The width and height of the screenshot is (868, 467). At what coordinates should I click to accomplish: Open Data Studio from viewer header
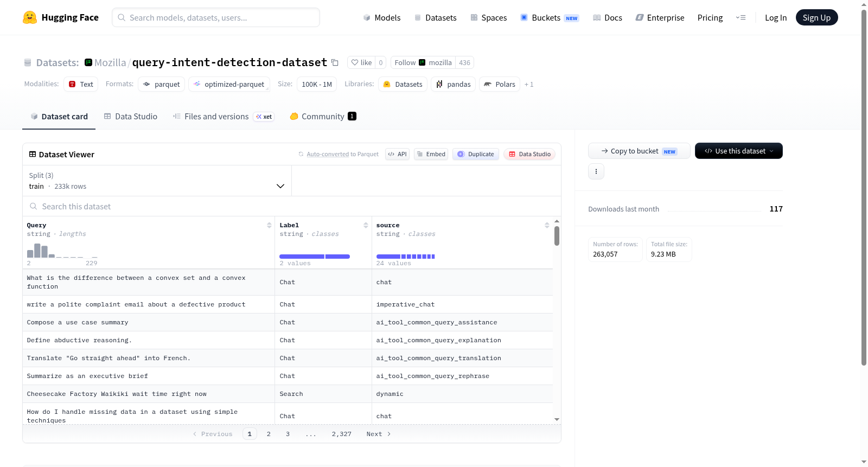tap(529, 154)
